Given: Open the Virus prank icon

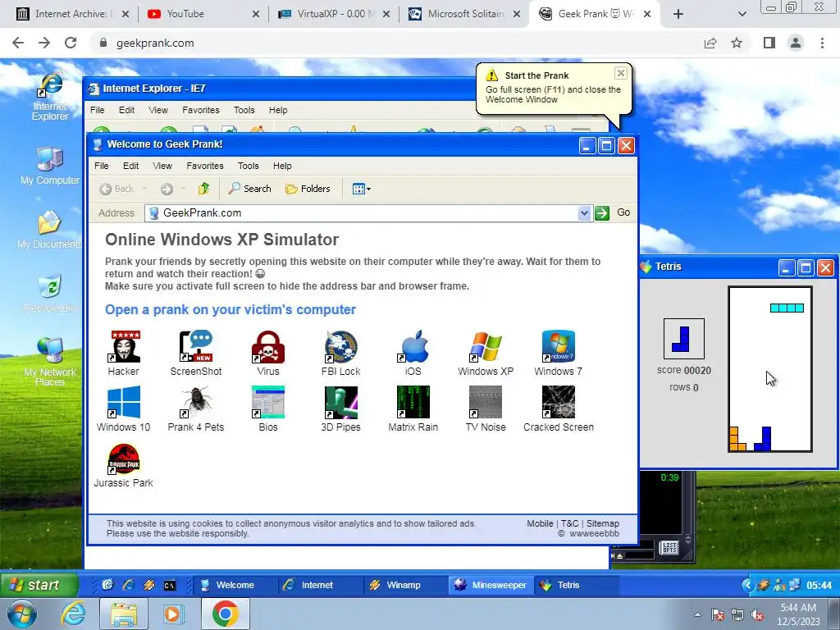Looking at the screenshot, I should [268, 347].
